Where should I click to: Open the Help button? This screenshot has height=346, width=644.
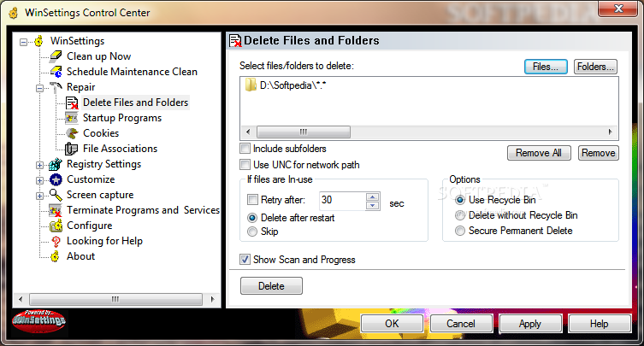(x=600, y=324)
